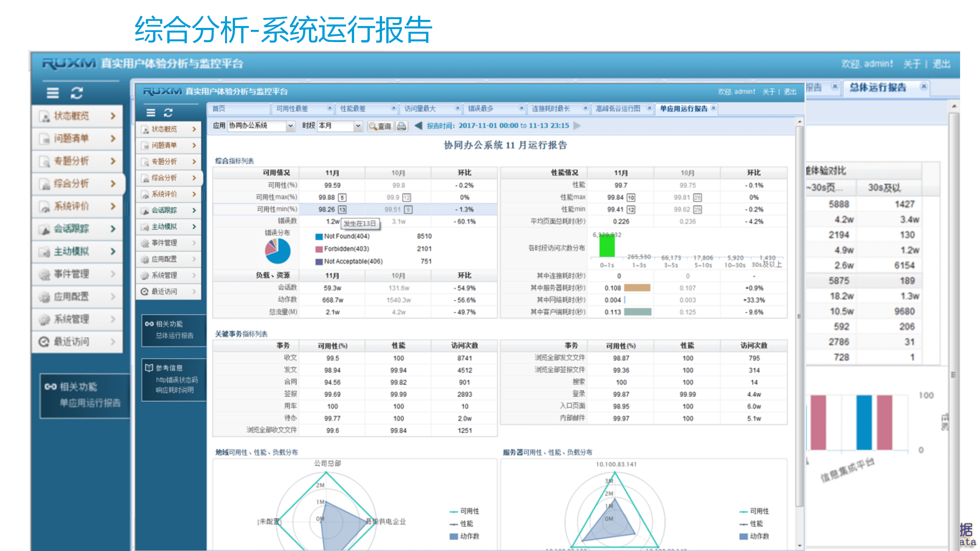Open http错误状态码 reference link

(177, 380)
